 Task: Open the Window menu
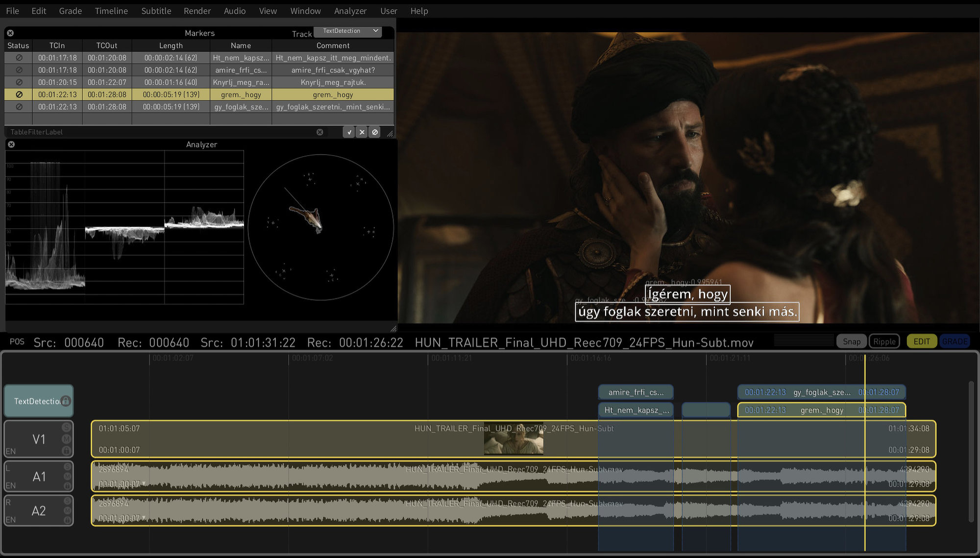tap(306, 11)
